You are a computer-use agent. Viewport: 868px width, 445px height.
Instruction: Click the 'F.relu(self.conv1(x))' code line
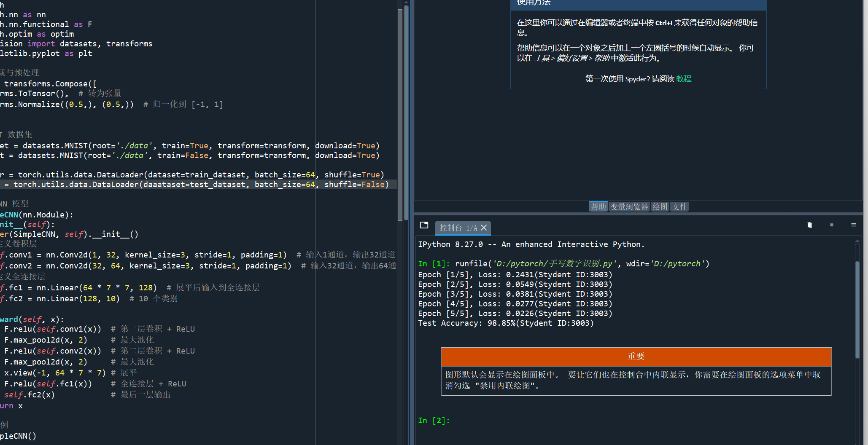click(x=100, y=329)
